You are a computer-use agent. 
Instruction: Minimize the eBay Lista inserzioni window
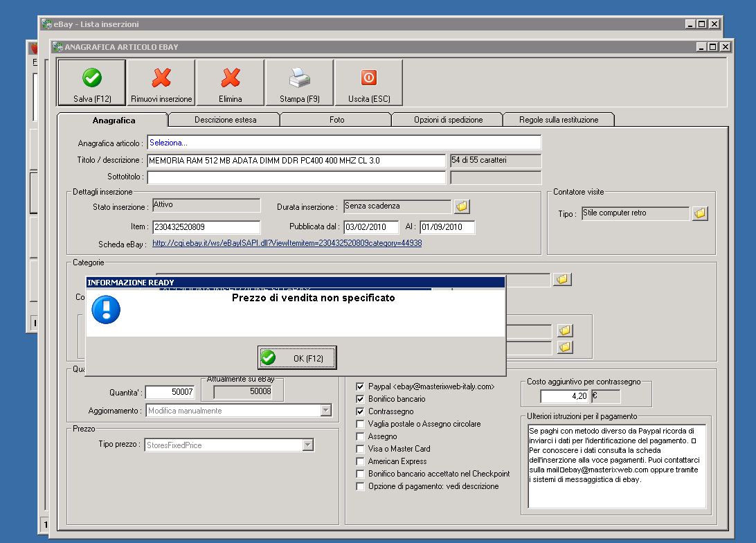pyautogui.click(x=690, y=24)
